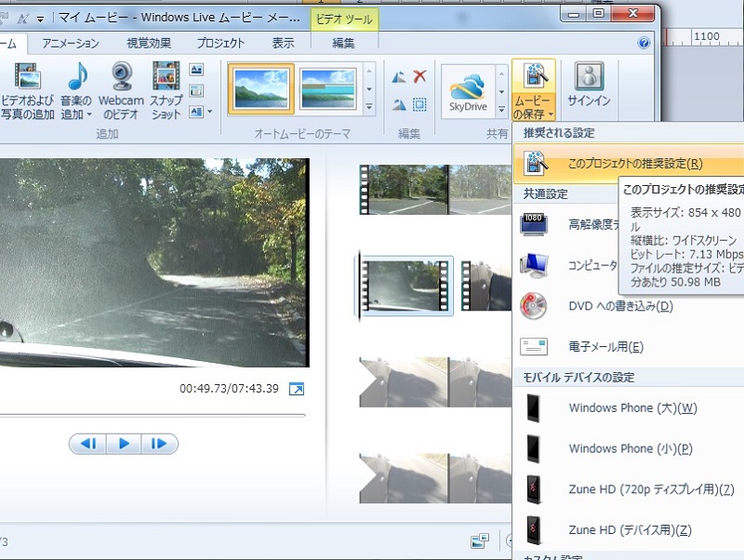Click the 00:49.73/07:43.39 time readout
Viewport: 744px width, 560px height.
(x=229, y=389)
